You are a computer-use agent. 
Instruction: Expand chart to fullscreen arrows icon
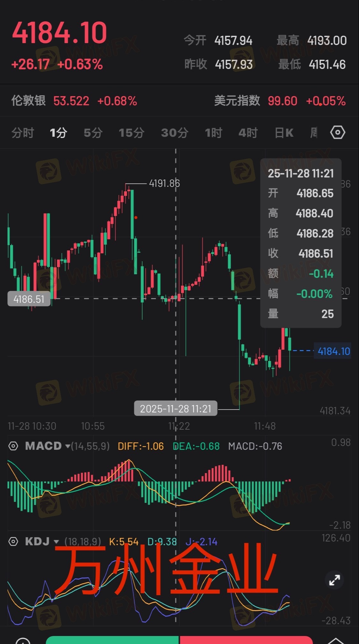334,580
